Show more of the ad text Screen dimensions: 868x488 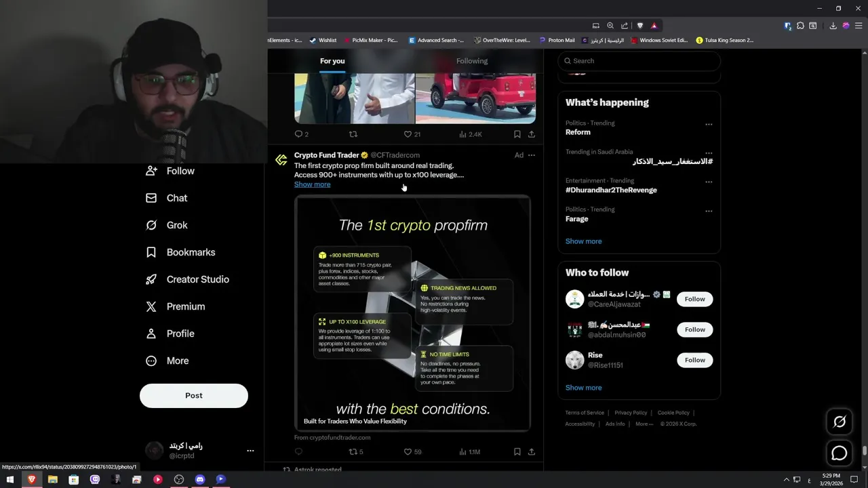312,184
